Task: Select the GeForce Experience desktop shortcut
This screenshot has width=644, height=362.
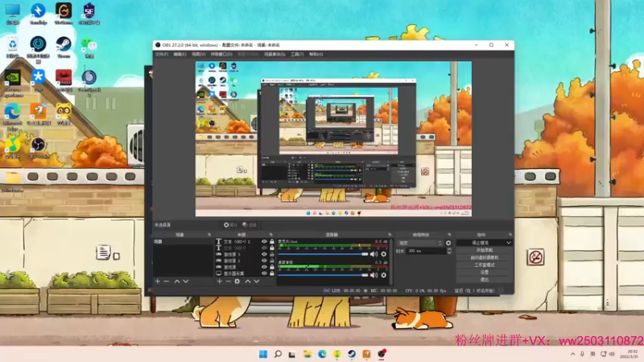Action: pyautogui.click(x=12, y=83)
